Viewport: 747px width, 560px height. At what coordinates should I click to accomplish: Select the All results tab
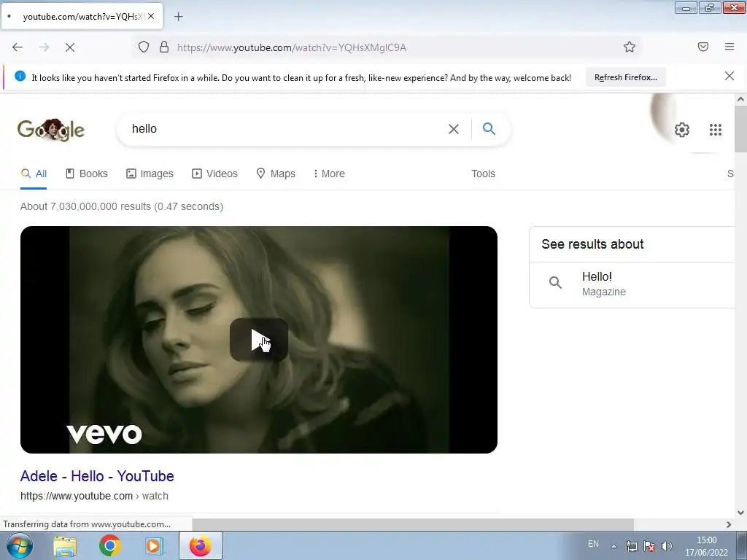click(x=34, y=174)
